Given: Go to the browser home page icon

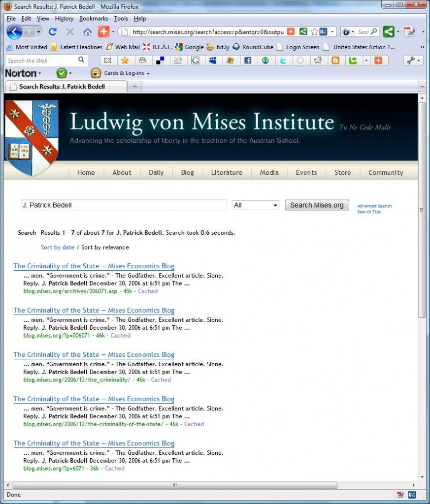Looking at the screenshot, I should 87,32.
